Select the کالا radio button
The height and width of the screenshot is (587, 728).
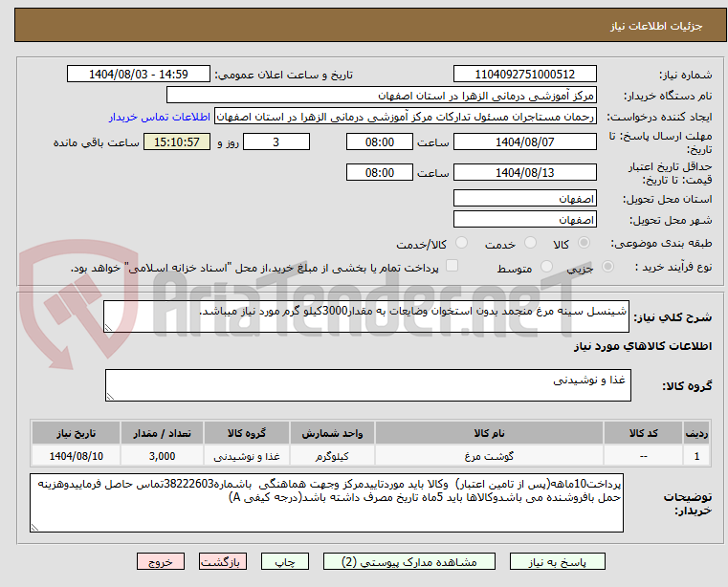click(x=585, y=243)
